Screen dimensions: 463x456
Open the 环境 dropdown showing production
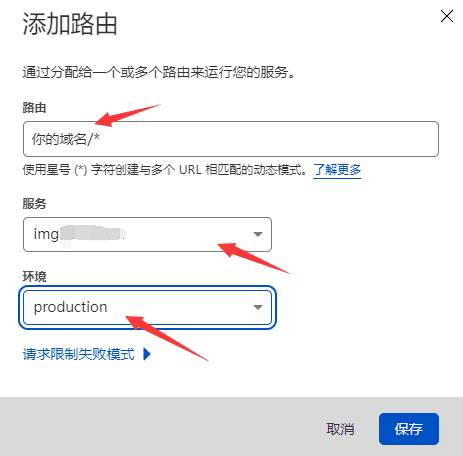pos(147,307)
